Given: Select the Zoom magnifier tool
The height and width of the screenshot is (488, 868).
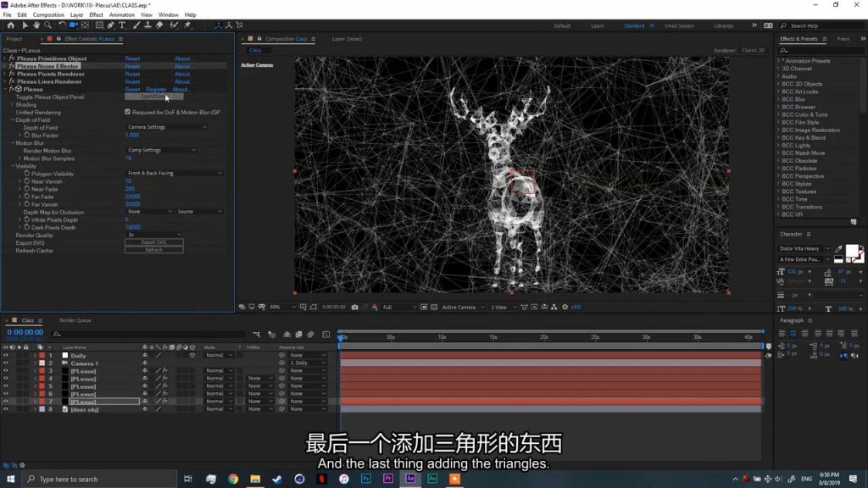Looking at the screenshot, I should 47,25.
